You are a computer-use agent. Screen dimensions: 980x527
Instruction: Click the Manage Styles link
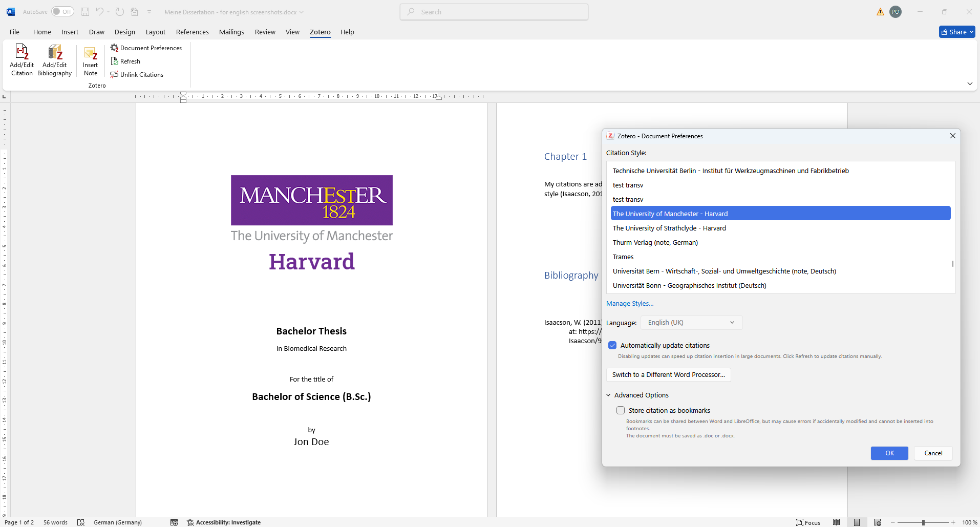[629, 303]
